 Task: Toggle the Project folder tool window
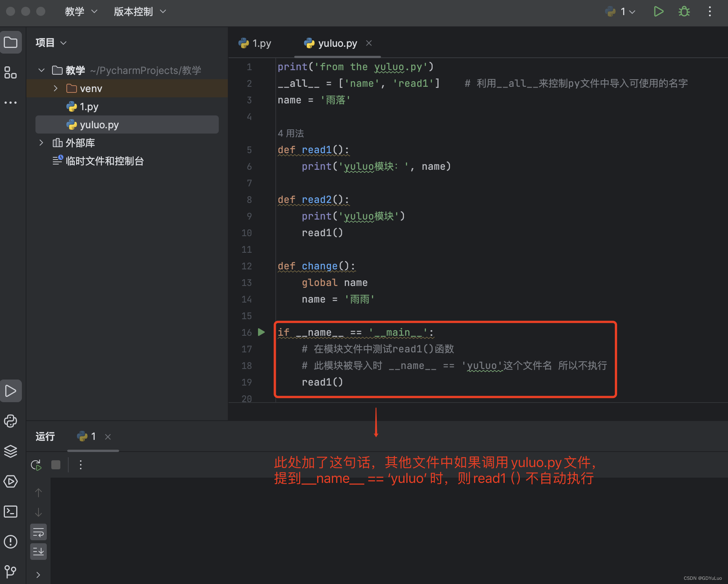[11, 42]
